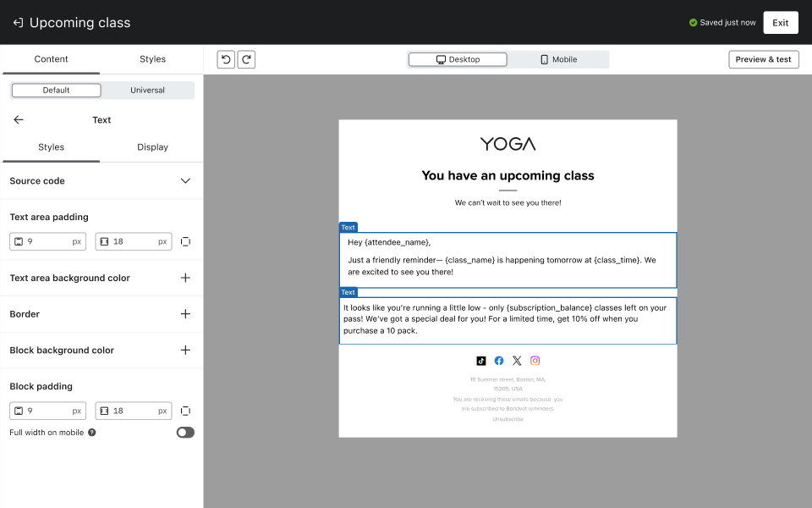Expand the Border section with plus
Viewport: 812px width, 508px height.
pos(185,314)
